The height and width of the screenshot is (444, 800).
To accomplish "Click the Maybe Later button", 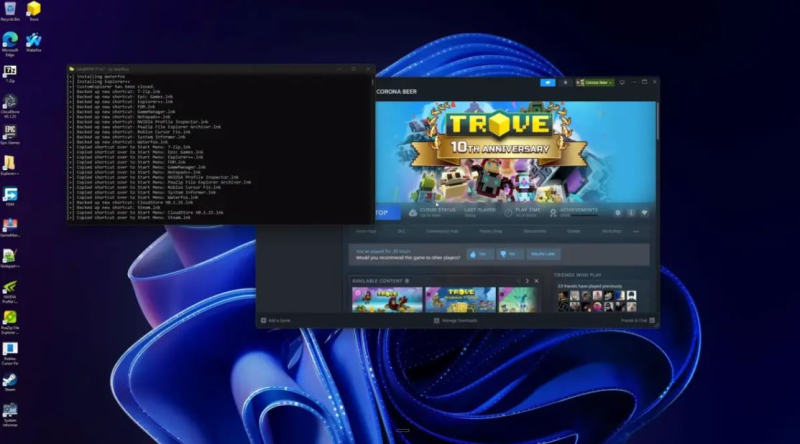I will (x=543, y=254).
